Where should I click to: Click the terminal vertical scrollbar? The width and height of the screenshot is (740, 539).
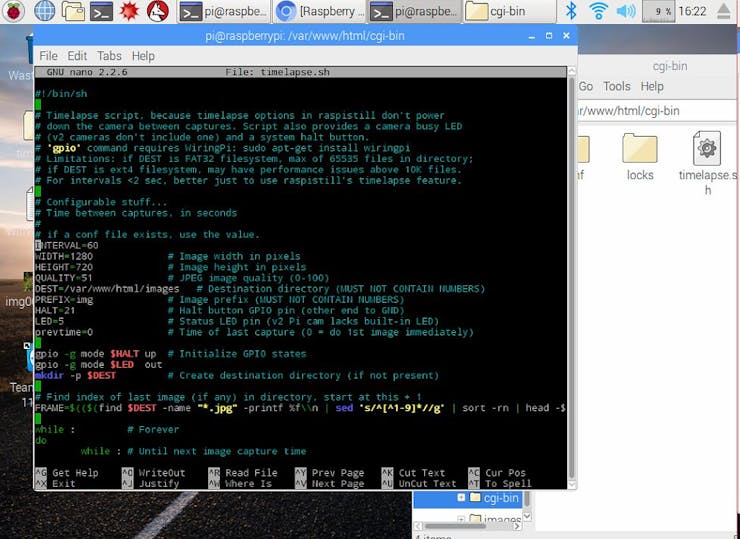(x=572, y=278)
